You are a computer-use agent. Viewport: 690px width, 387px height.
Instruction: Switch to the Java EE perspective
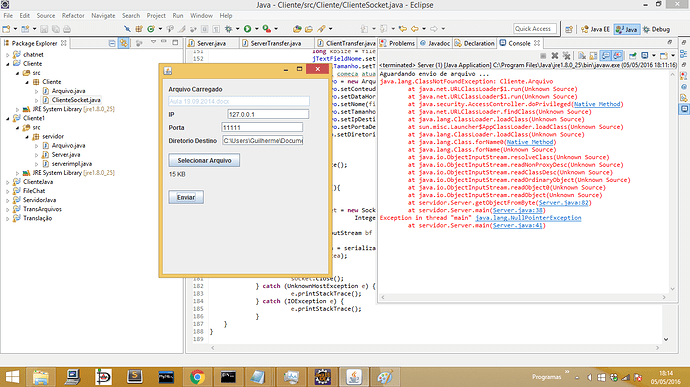coord(595,29)
